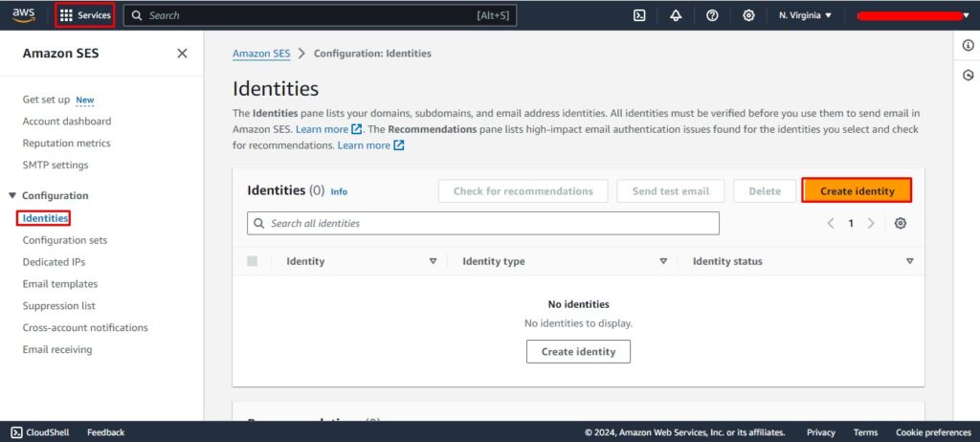The width and height of the screenshot is (980, 442).
Task: Open table preferences gear icon
Action: point(900,223)
